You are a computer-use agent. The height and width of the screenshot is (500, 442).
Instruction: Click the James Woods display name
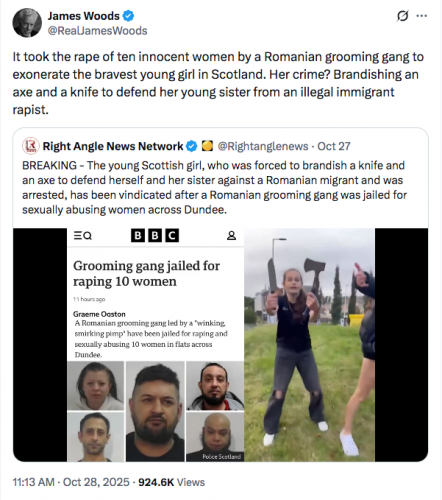coord(83,16)
